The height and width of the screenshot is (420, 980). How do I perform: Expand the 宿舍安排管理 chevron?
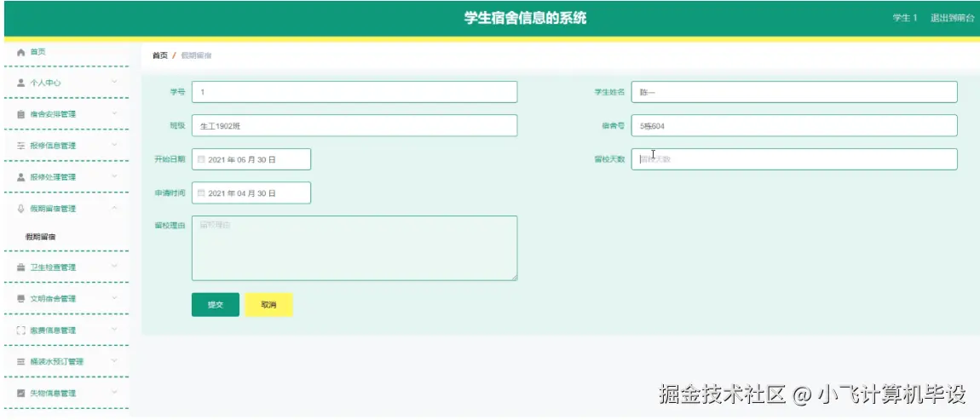(114, 114)
